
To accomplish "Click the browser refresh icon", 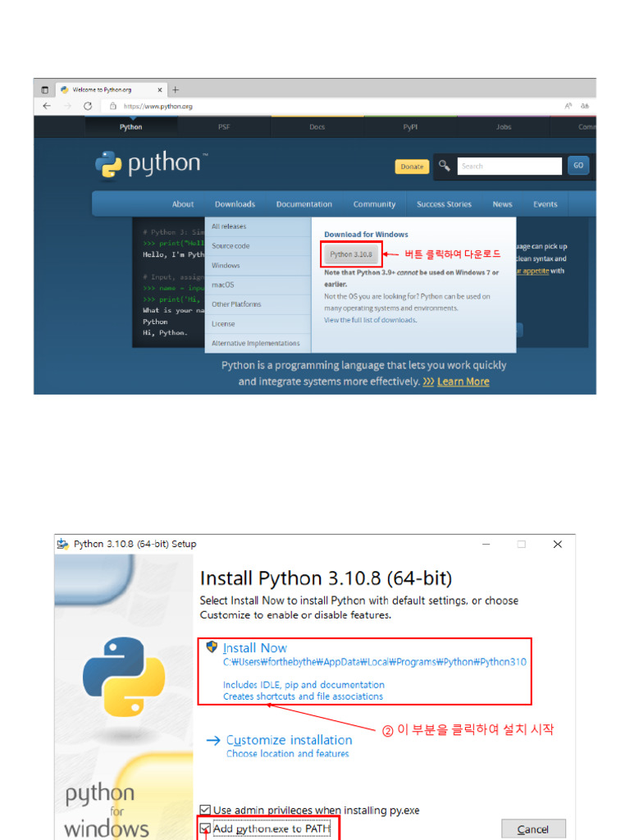I will [88, 106].
